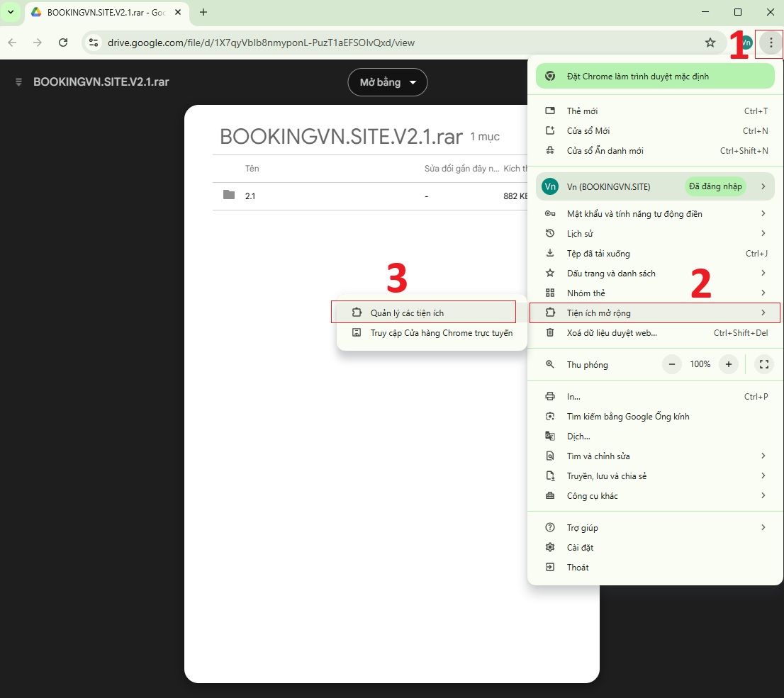Expand Mật khẩu và tính năng tự động điền
This screenshot has height=698, width=784.
tap(656, 214)
